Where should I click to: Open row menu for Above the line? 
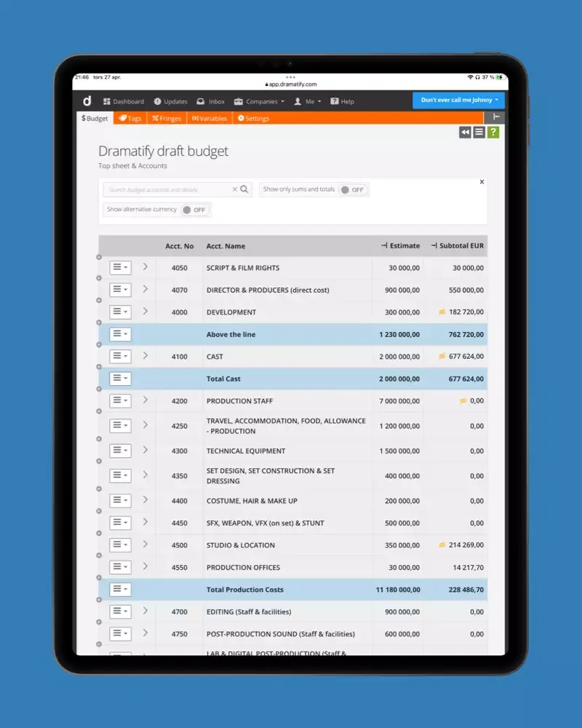pyautogui.click(x=120, y=334)
